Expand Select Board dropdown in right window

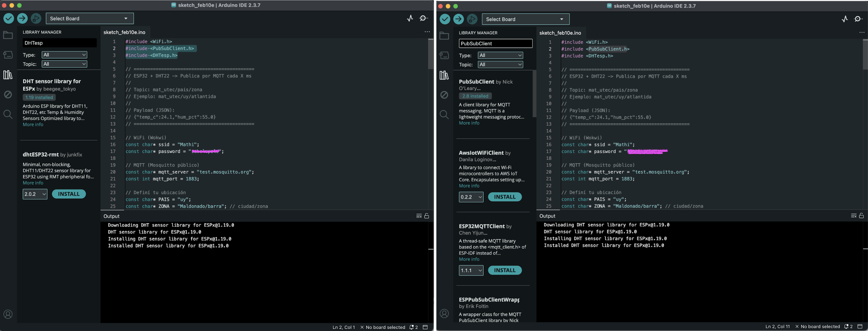pos(525,19)
